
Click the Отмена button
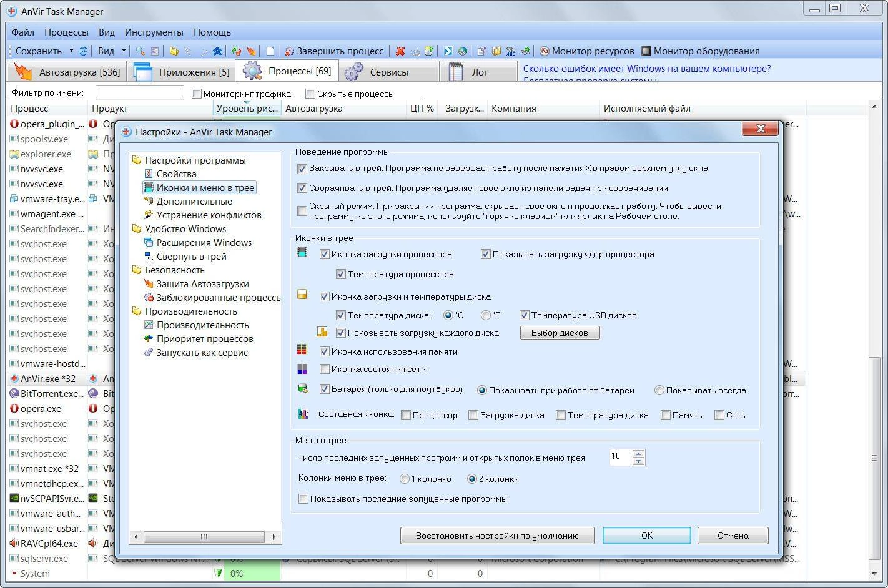tap(733, 536)
